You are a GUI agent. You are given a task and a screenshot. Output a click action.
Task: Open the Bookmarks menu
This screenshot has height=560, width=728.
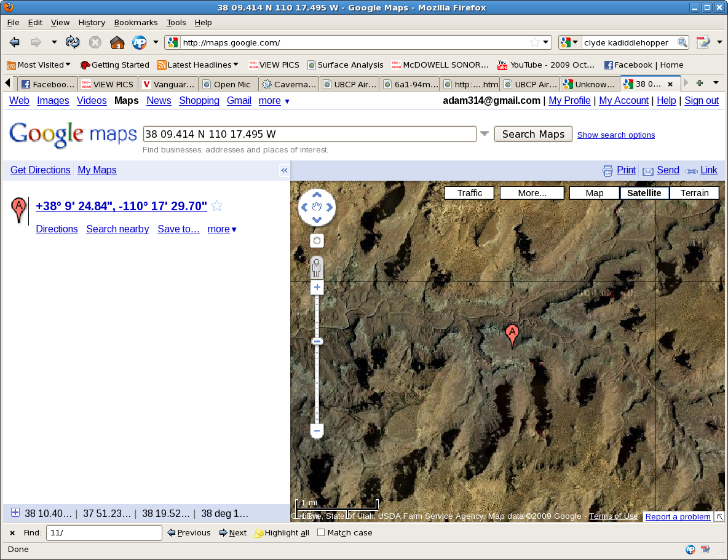136,23
